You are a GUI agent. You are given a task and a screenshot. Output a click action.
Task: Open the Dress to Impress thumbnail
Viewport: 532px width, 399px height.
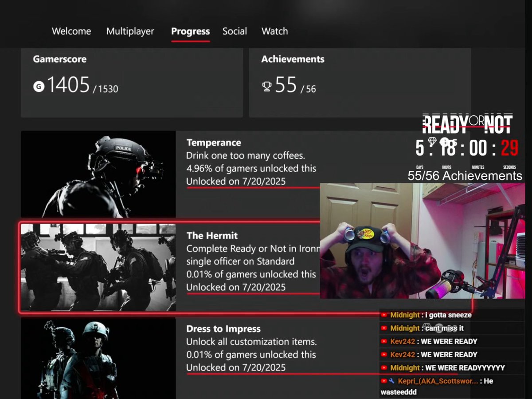tap(98, 358)
